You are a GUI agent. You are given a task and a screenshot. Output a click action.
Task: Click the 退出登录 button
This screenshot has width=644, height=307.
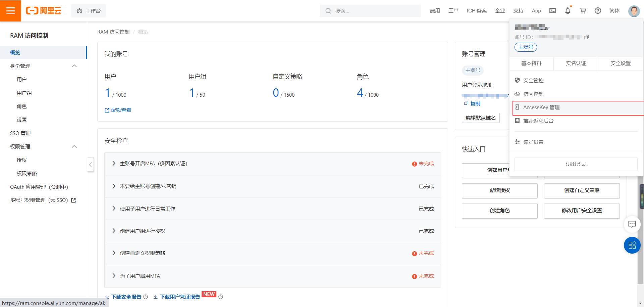tap(576, 164)
